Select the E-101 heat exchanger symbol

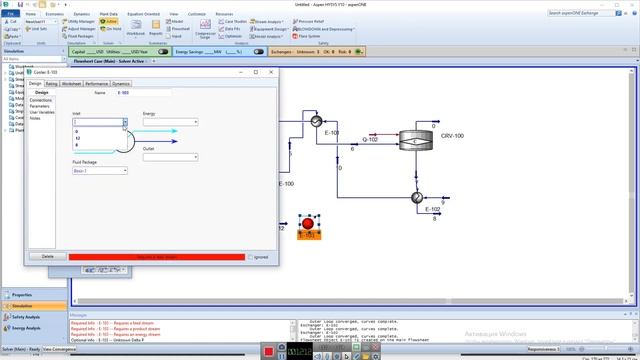tap(316, 121)
